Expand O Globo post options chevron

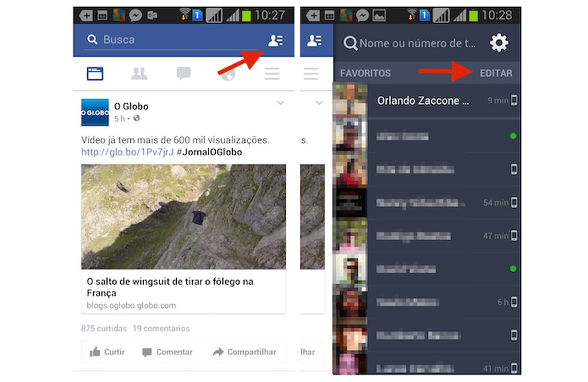point(280,103)
